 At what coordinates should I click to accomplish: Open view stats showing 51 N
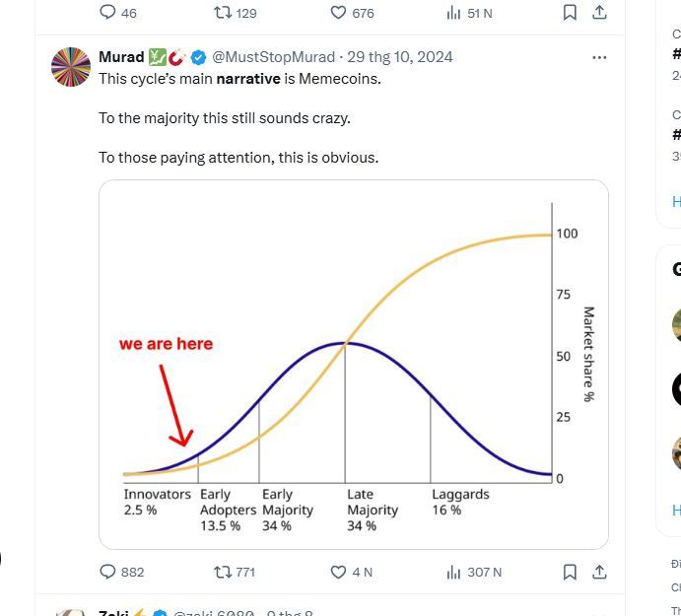click(454, 13)
